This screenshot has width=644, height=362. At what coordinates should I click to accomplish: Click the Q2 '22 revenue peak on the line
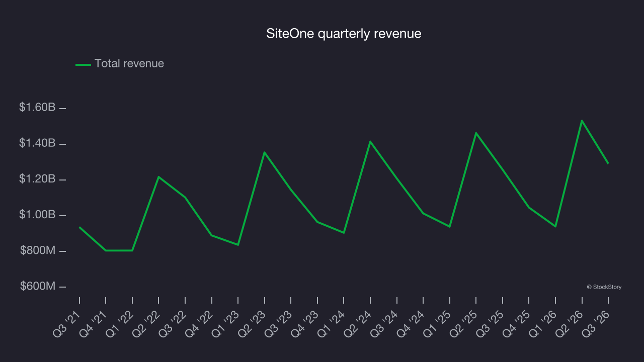coord(158,177)
